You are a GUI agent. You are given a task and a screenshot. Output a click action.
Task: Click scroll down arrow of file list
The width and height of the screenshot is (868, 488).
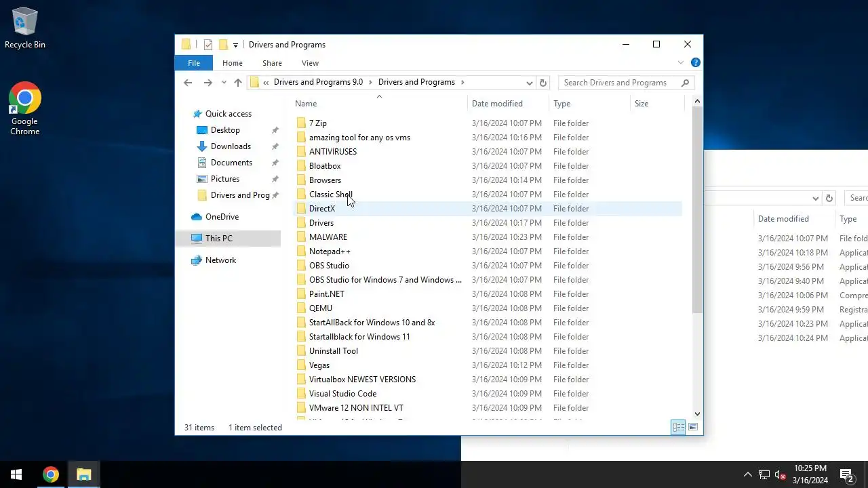[x=697, y=413]
